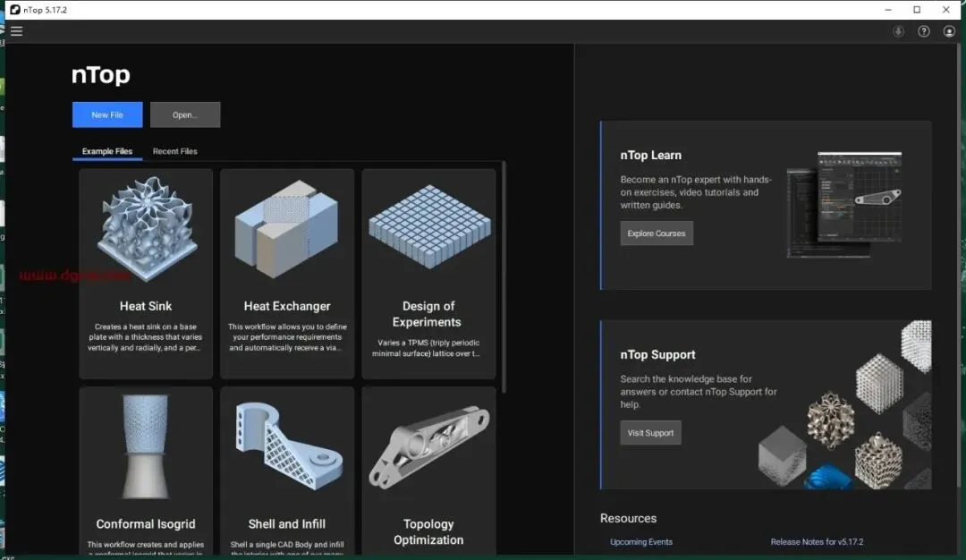Open the Design of Experiments example
The image size is (966, 560).
click(428, 274)
